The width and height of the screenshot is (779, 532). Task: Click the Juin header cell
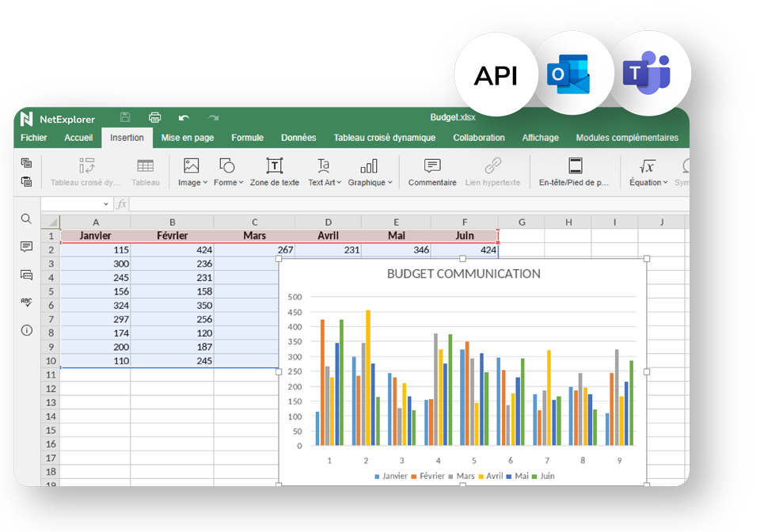pyautogui.click(x=465, y=235)
